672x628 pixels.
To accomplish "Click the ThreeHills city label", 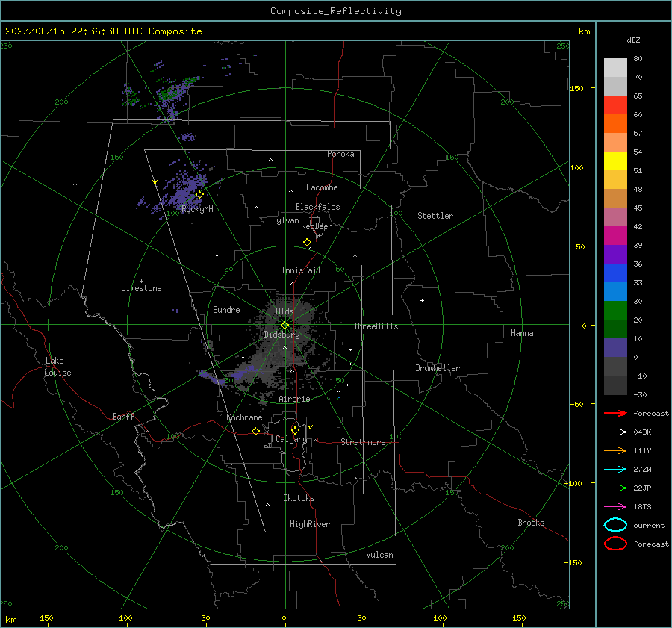I will pyautogui.click(x=376, y=326).
